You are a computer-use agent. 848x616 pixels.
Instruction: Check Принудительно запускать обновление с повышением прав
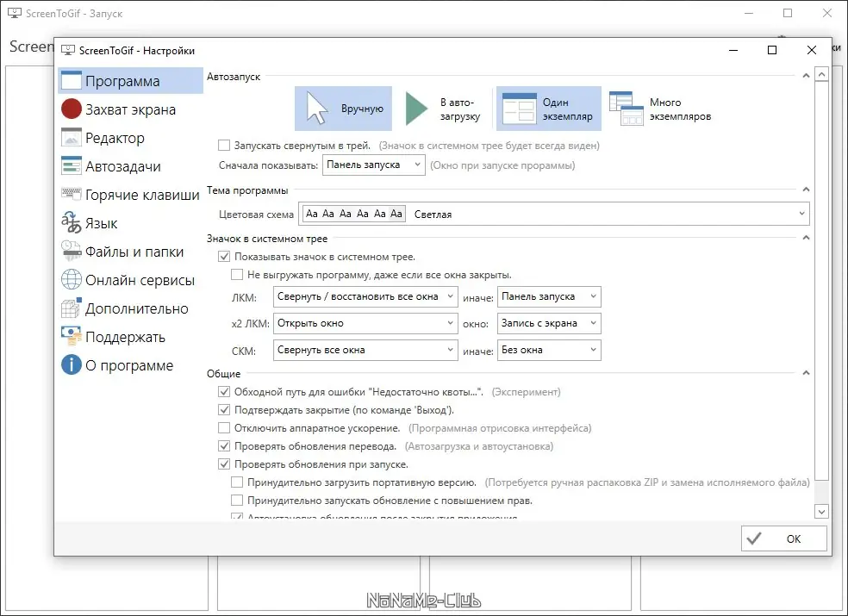(x=237, y=500)
